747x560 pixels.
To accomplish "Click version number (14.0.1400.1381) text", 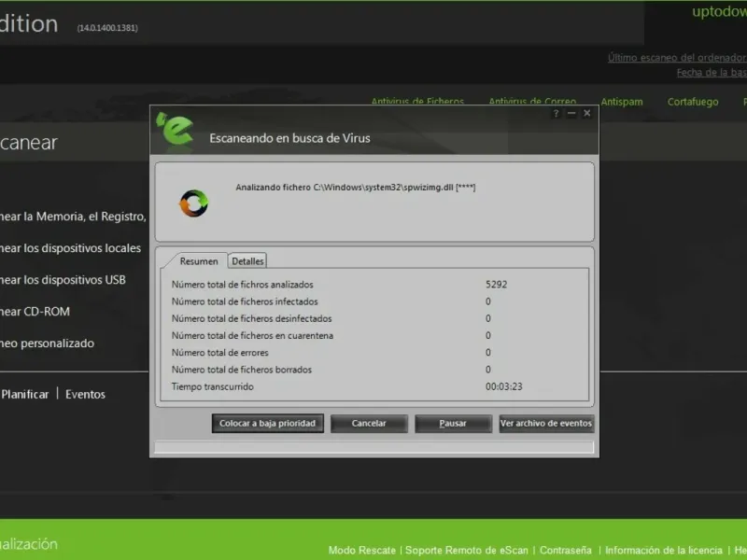I will [107, 28].
